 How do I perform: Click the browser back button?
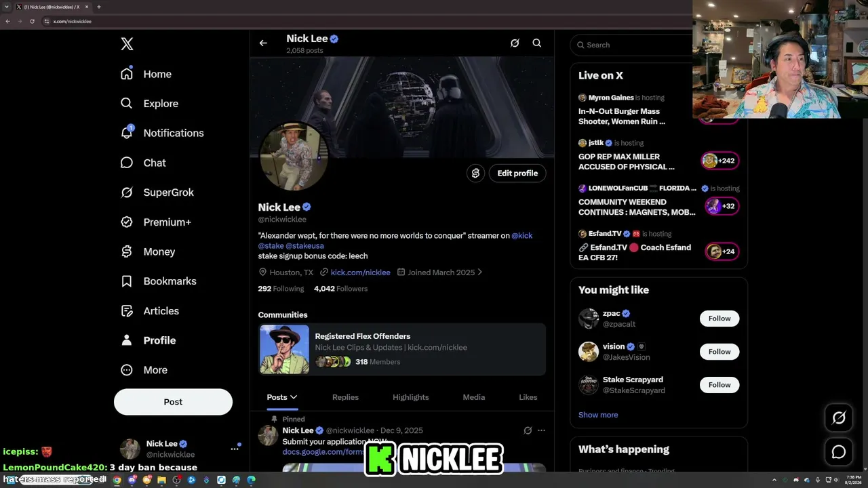7,21
